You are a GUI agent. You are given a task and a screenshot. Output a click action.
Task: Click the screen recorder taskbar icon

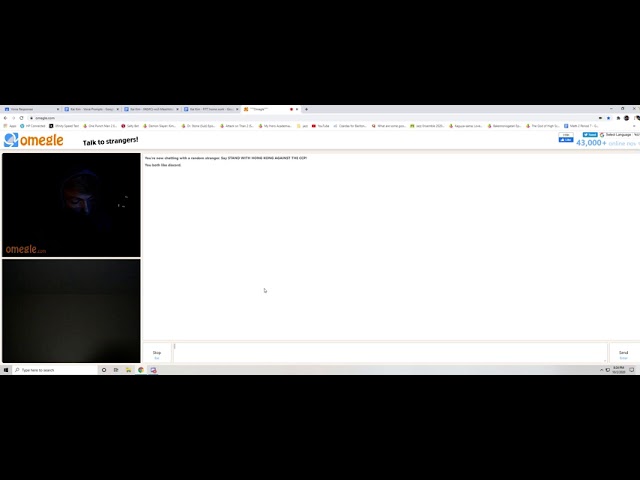click(153, 370)
